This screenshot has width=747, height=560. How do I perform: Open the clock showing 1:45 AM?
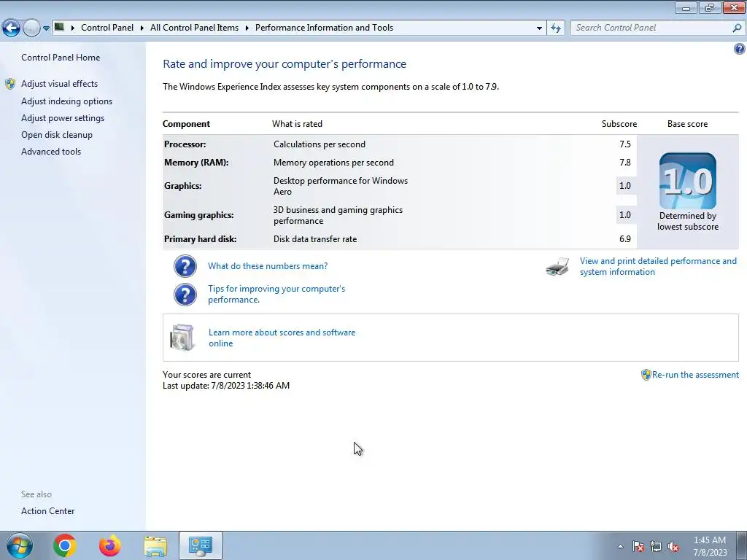tap(710, 545)
